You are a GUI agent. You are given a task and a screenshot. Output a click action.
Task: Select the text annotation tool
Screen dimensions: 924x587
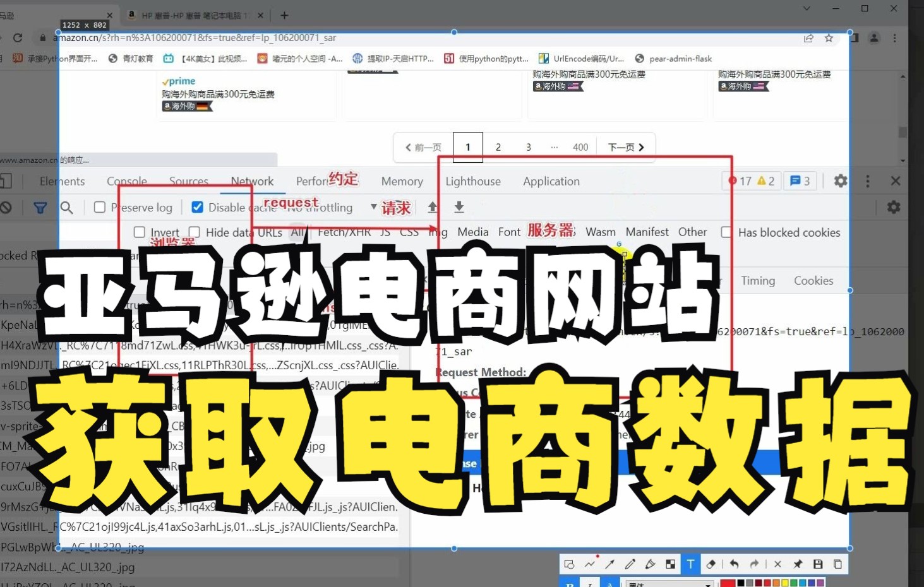(x=690, y=564)
